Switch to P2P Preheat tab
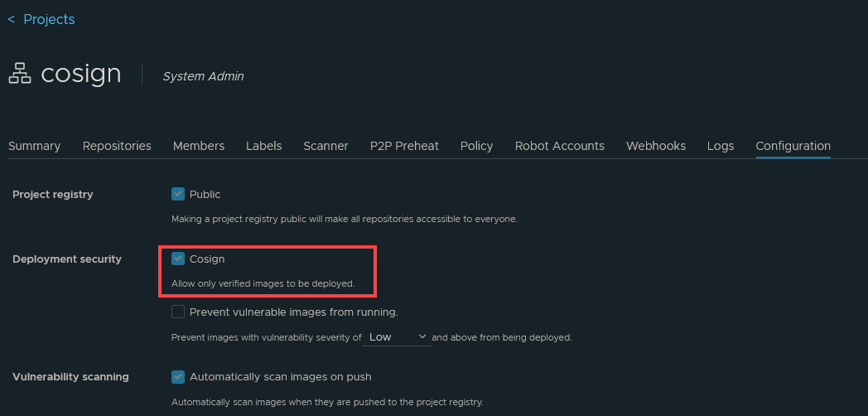 [404, 146]
